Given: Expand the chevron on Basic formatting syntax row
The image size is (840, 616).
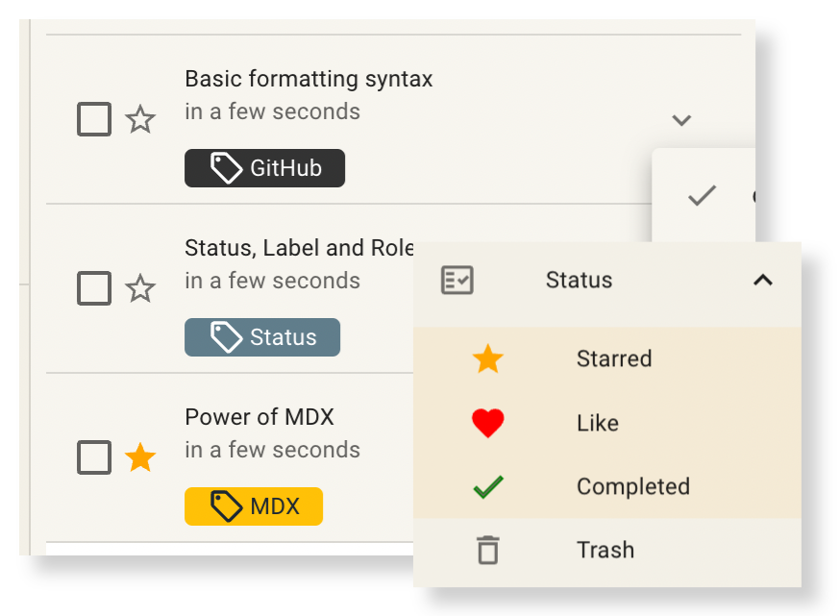Looking at the screenshot, I should pos(681,120).
